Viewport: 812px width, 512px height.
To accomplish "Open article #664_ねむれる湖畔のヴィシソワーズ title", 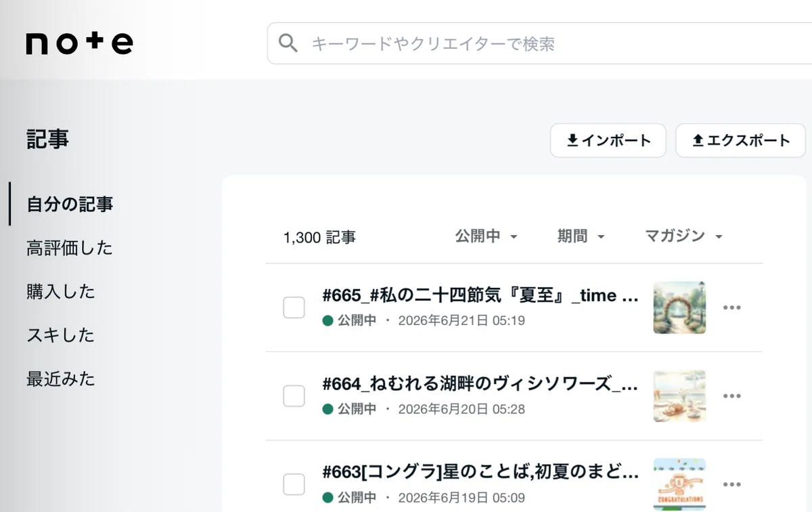I will 481,385.
